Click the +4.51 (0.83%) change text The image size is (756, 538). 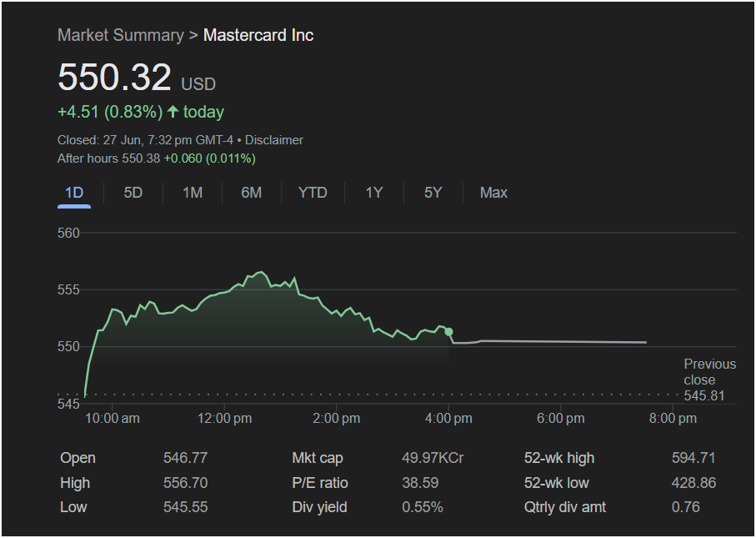click(110, 112)
